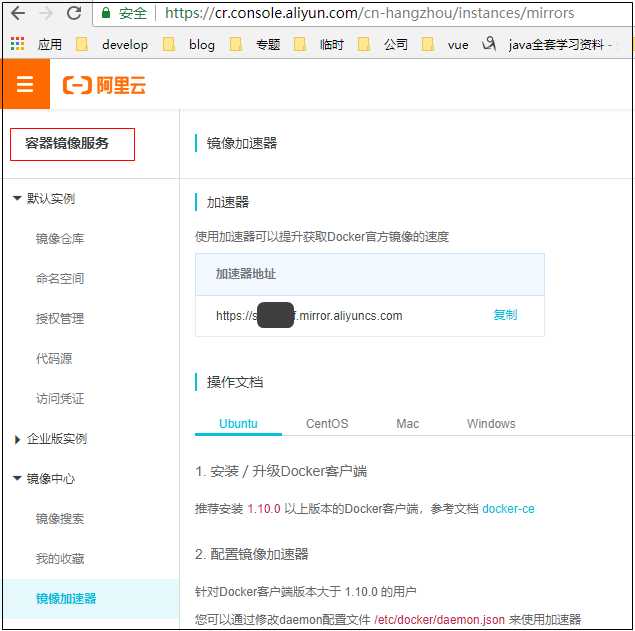Click the 1.10.0 version text
This screenshot has height=631, width=635.
pyautogui.click(x=264, y=509)
